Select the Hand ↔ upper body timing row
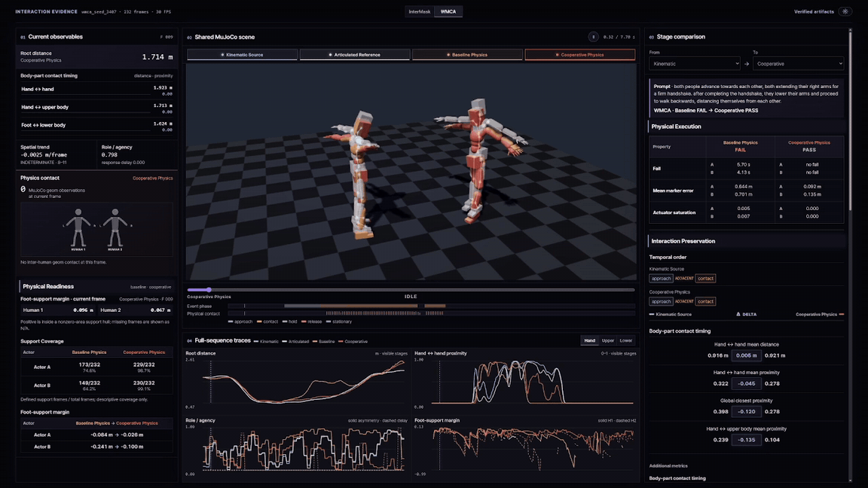This screenshot has height=488, width=868. [x=96, y=108]
